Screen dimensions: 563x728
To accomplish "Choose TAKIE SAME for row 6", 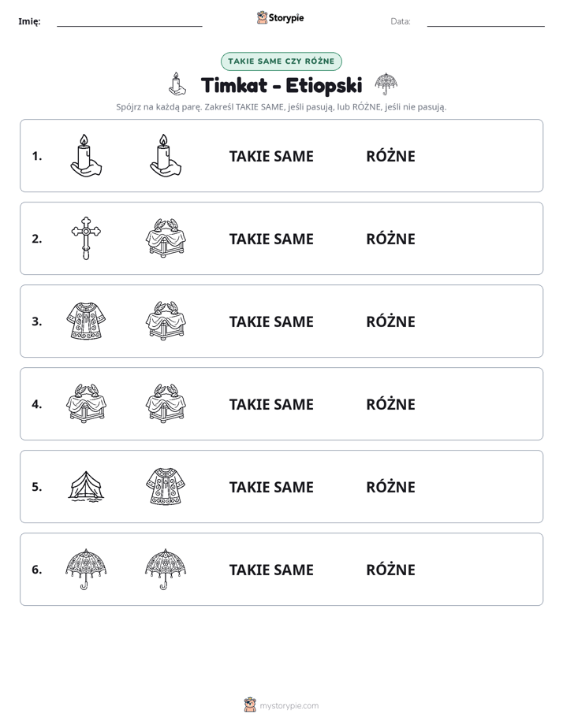I will [x=271, y=570].
